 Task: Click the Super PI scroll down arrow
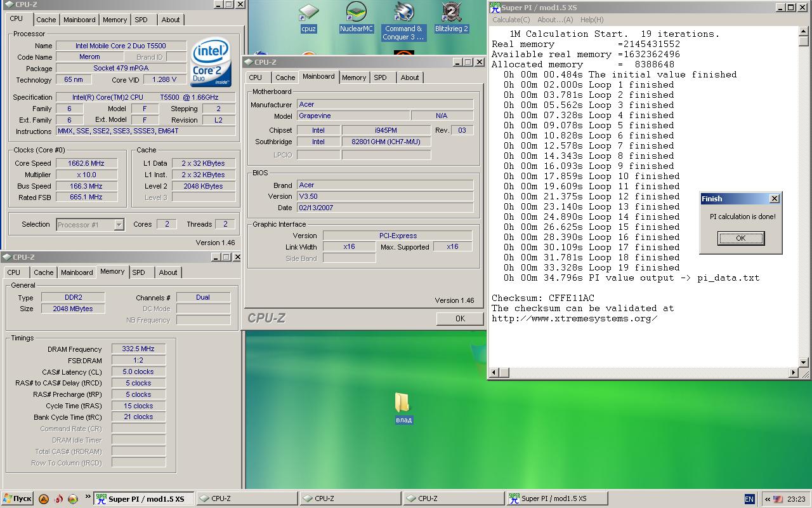pyautogui.click(x=804, y=363)
